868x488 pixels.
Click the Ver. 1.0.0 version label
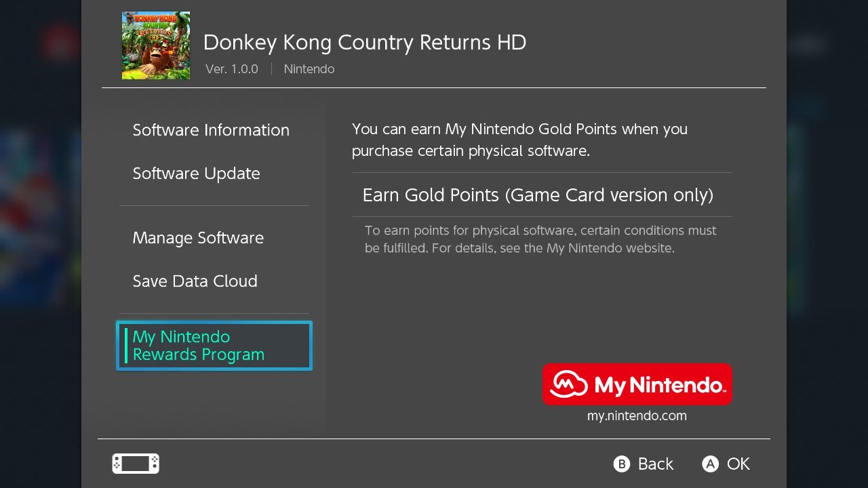pyautogui.click(x=232, y=69)
